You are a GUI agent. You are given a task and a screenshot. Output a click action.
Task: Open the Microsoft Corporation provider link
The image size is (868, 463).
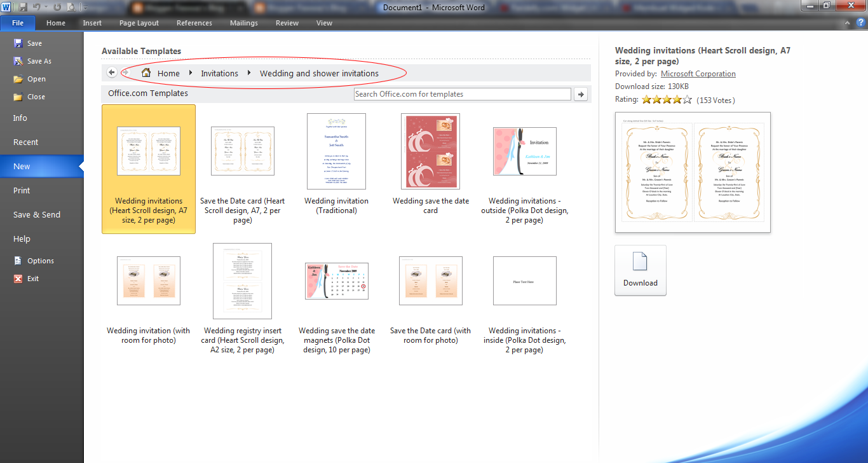(698, 74)
